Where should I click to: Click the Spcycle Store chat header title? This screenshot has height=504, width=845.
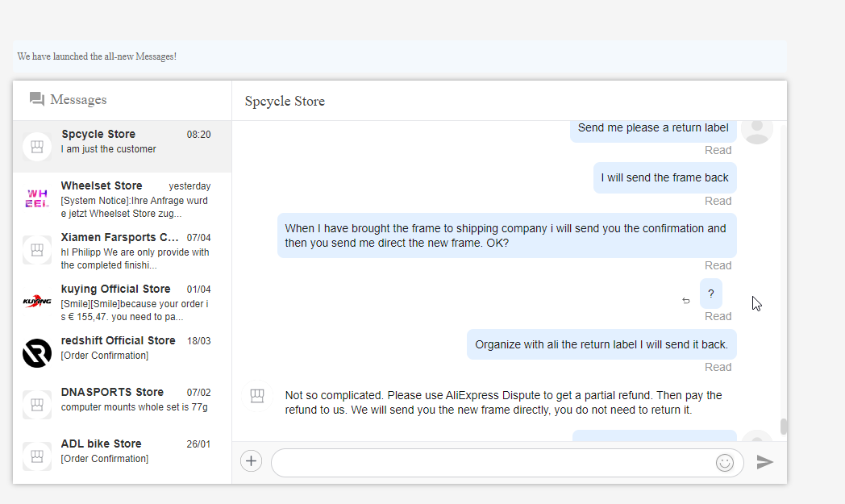pyautogui.click(x=285, y=101)
